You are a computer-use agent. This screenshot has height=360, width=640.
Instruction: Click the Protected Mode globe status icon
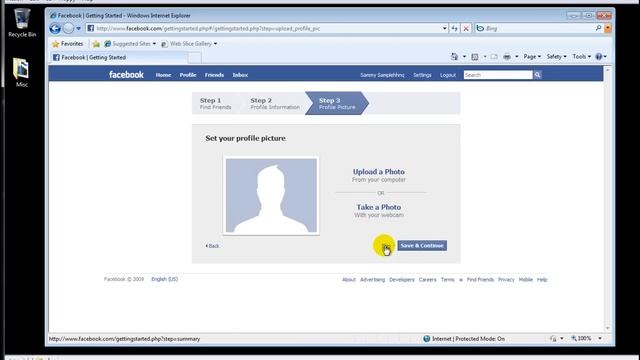[427, 339]
